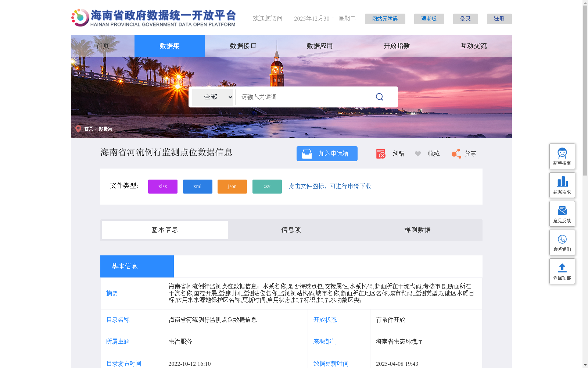Download the csv file type
Image resolution: width=588 pixels, height=368 pixels.
pyautogui.click(x=267, y=187)
